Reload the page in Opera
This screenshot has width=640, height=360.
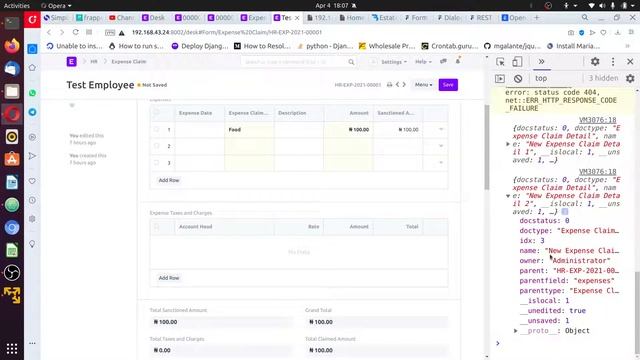(x=76, y=32)
